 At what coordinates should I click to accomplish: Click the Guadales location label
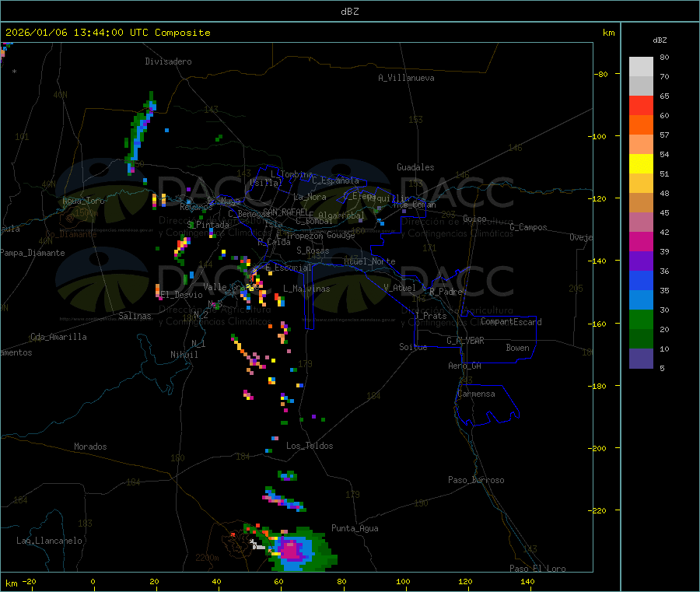[x=415, y=167]
